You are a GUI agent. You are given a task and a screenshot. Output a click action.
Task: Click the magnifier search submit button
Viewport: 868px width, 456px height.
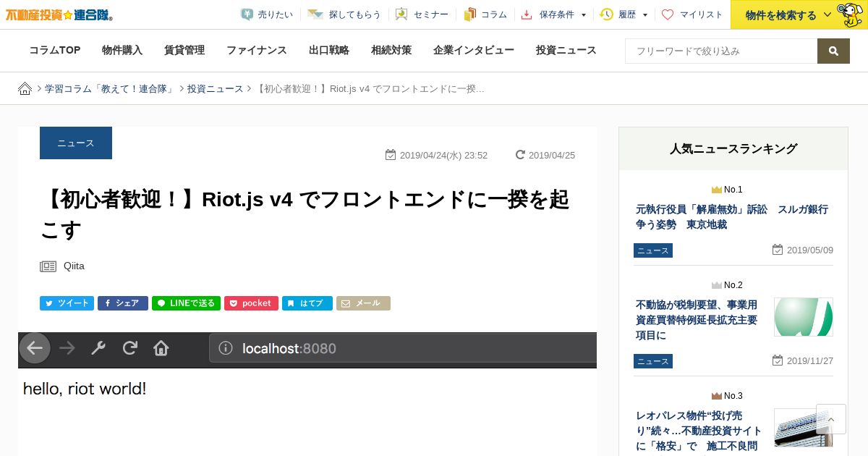pos(833,51)
